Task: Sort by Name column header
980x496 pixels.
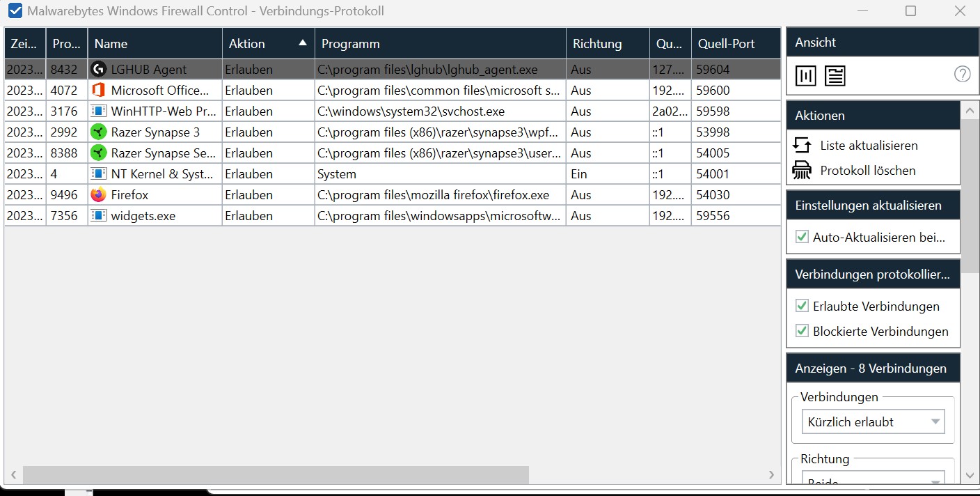Action: tap(155, 43)
